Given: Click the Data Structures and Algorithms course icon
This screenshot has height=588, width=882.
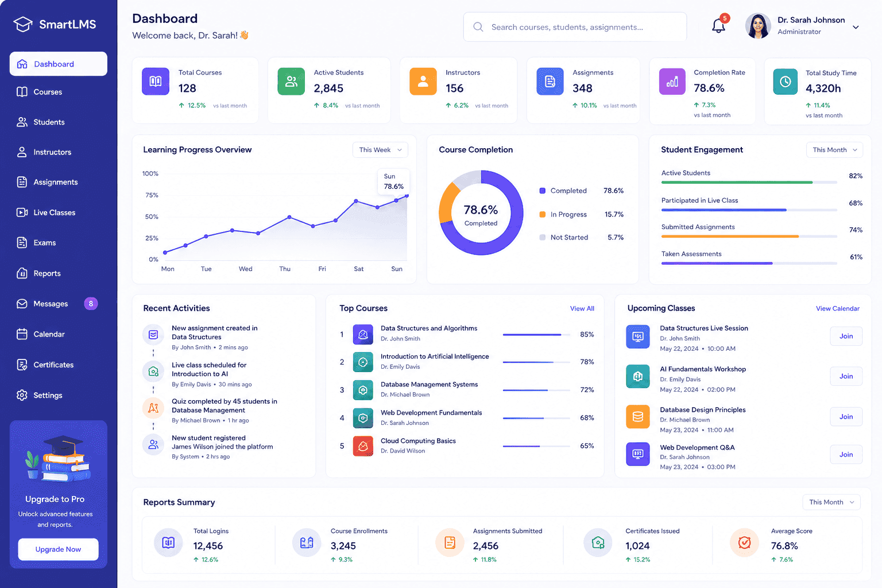Looking at the screenshot, I should [363, 334].
